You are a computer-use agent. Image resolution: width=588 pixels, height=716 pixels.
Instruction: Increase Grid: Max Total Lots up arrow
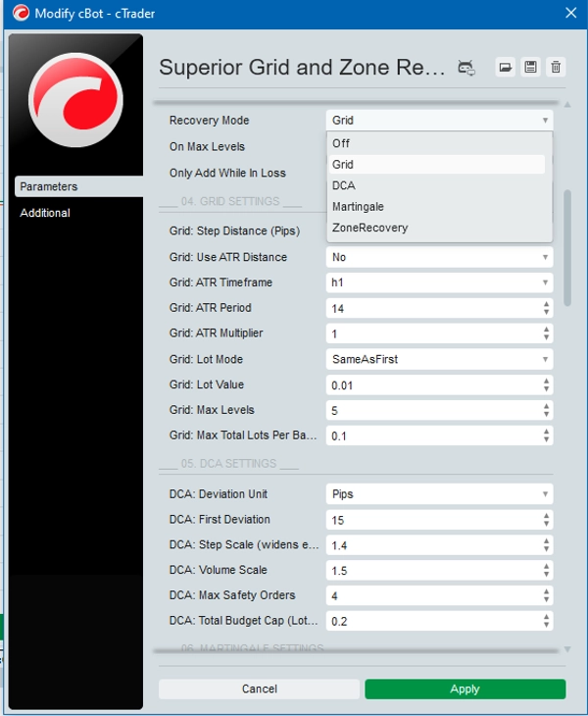[x=546, y=432]
